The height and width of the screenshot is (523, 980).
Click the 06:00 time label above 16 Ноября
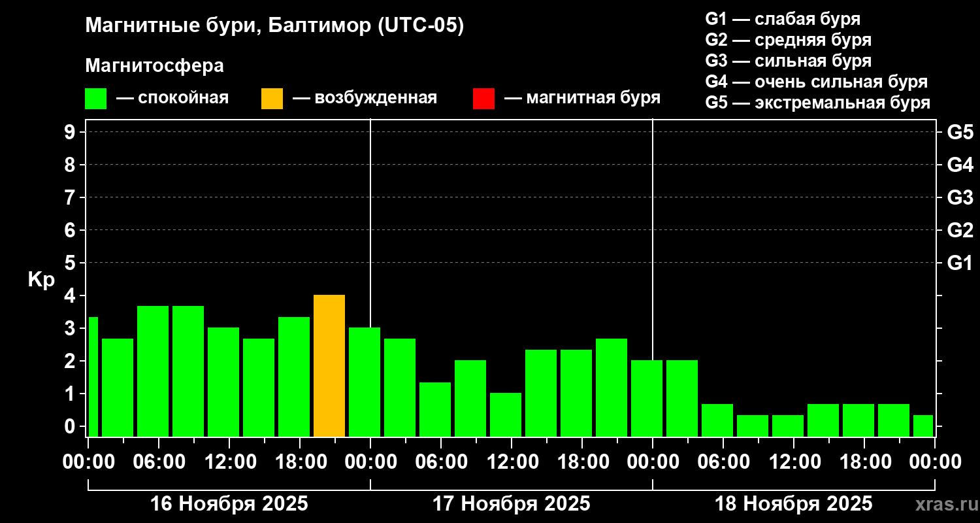[159, 462]
